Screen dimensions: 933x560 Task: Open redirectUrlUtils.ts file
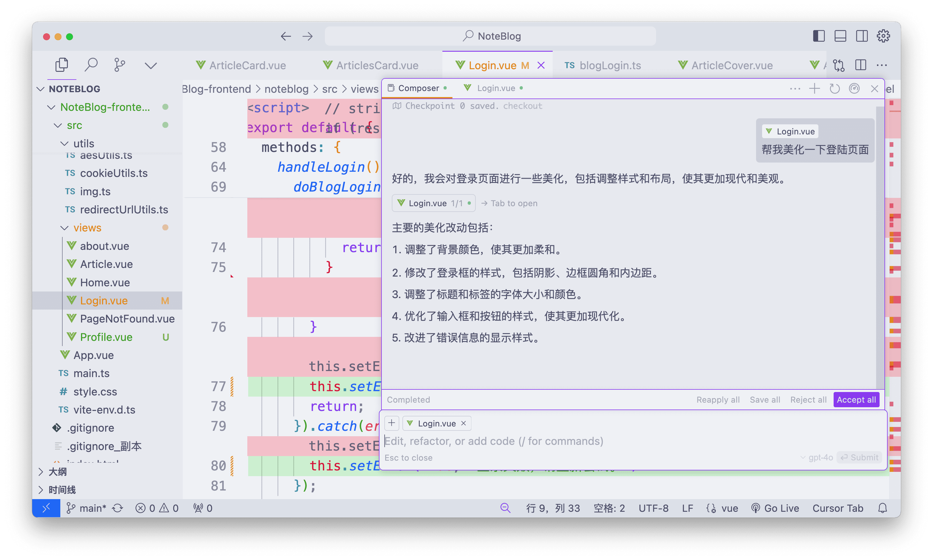point(107,209)
